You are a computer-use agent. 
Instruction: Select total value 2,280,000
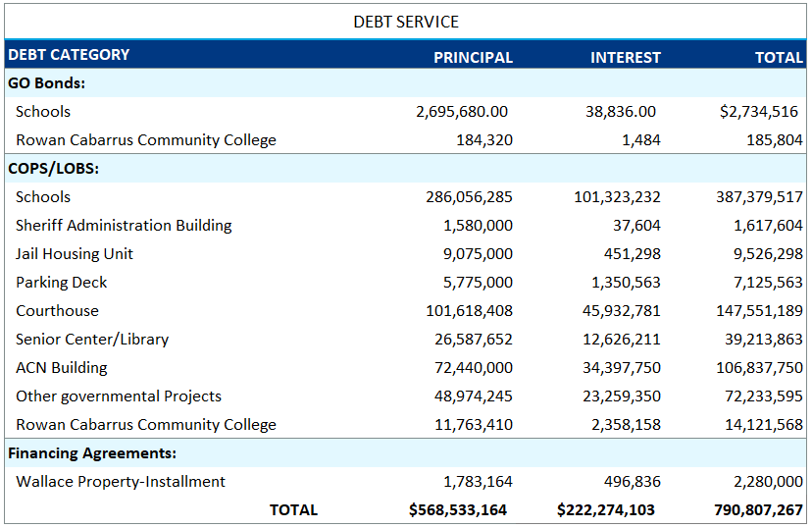pos(769,482)
